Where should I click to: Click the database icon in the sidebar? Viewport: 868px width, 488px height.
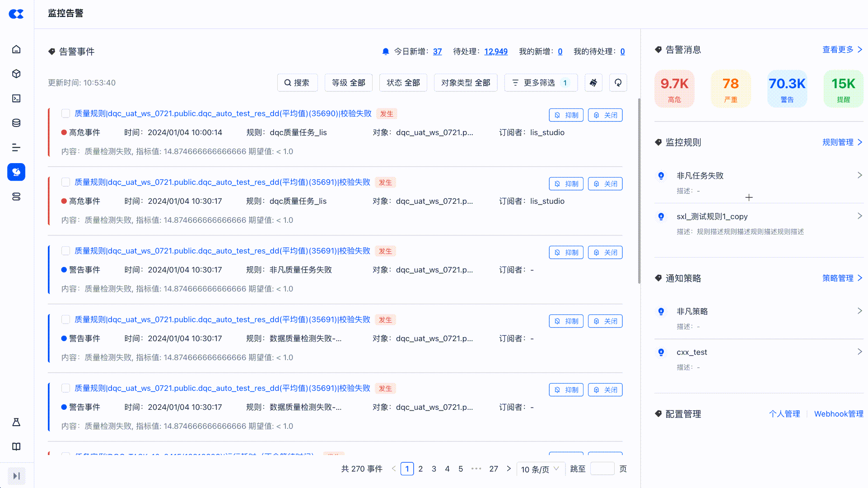tap(16, 123)
